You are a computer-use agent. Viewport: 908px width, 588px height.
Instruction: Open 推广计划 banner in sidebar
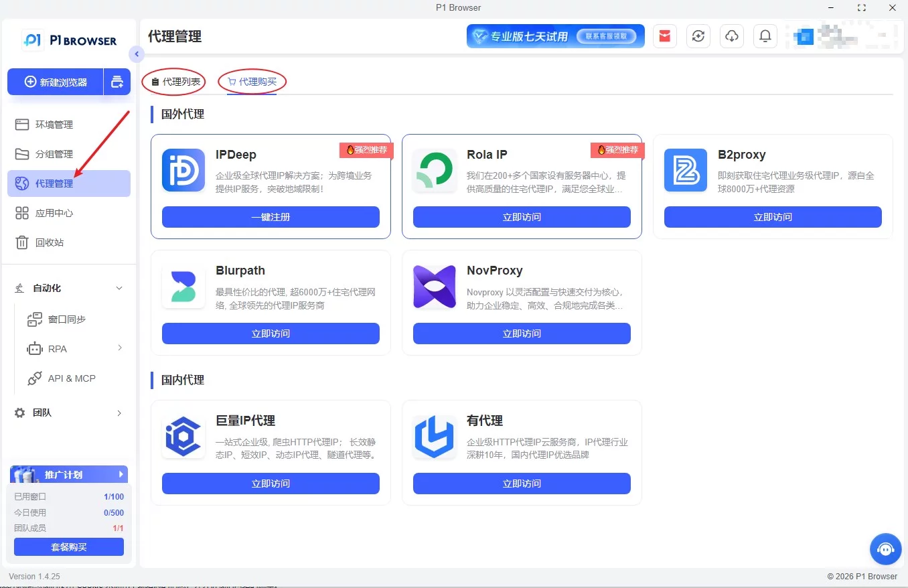point(69,474)
